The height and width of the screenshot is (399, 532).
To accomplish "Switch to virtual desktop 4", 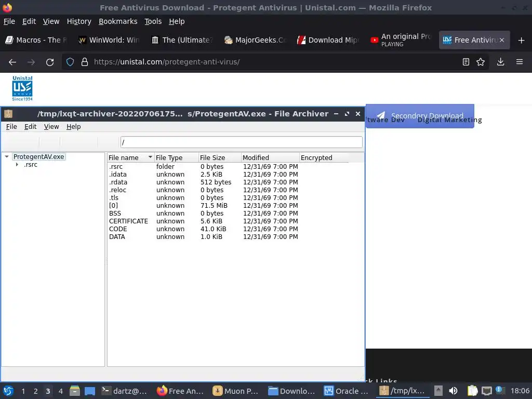I will click(x=61, y=391).
